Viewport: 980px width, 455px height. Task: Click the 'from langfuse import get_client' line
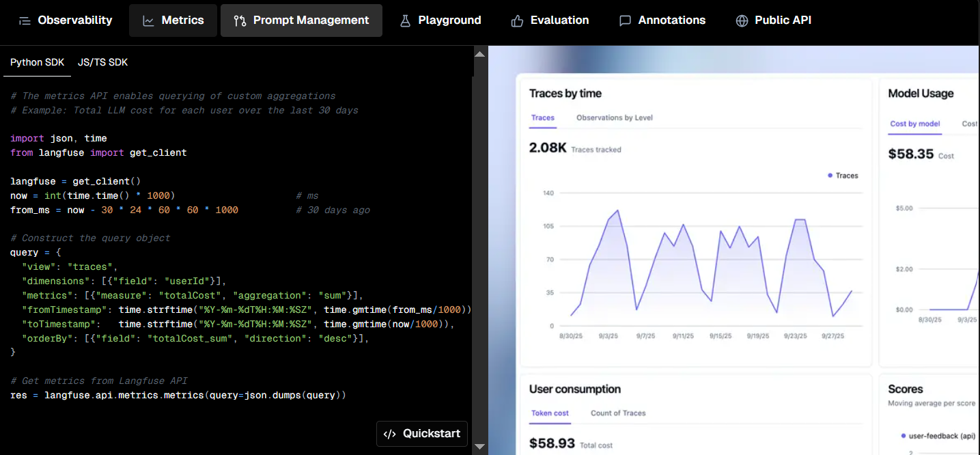tap(98, 152)
